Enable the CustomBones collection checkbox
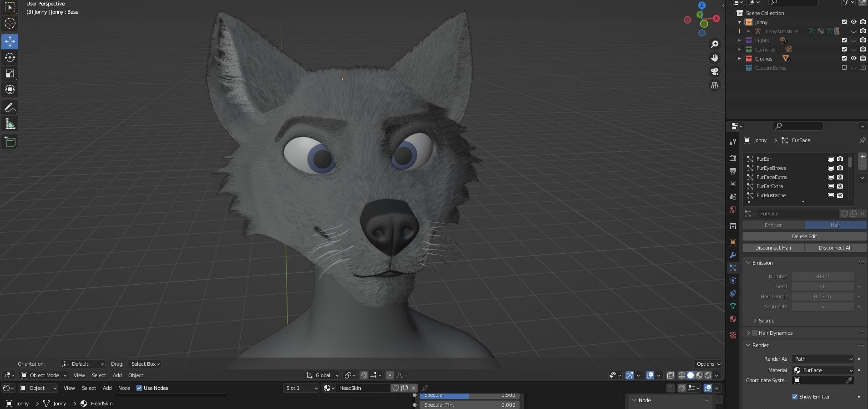The width and height of the screenshot is (868, 409). point(844,67)
